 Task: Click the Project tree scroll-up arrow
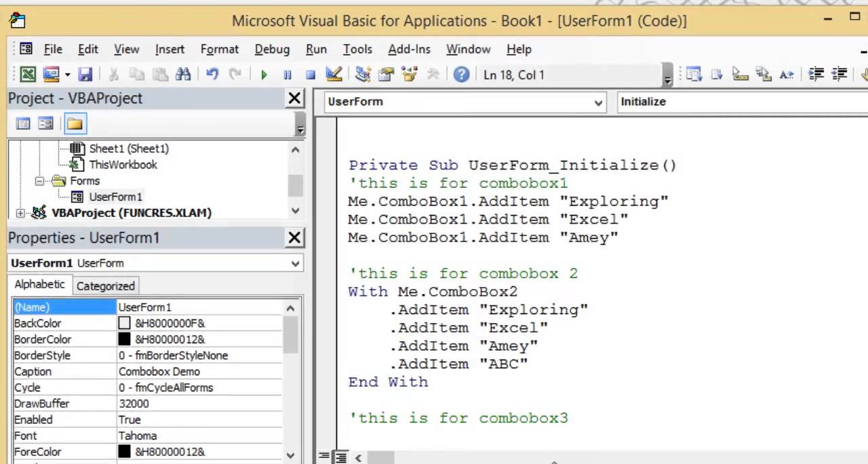[x=295, y=150]
